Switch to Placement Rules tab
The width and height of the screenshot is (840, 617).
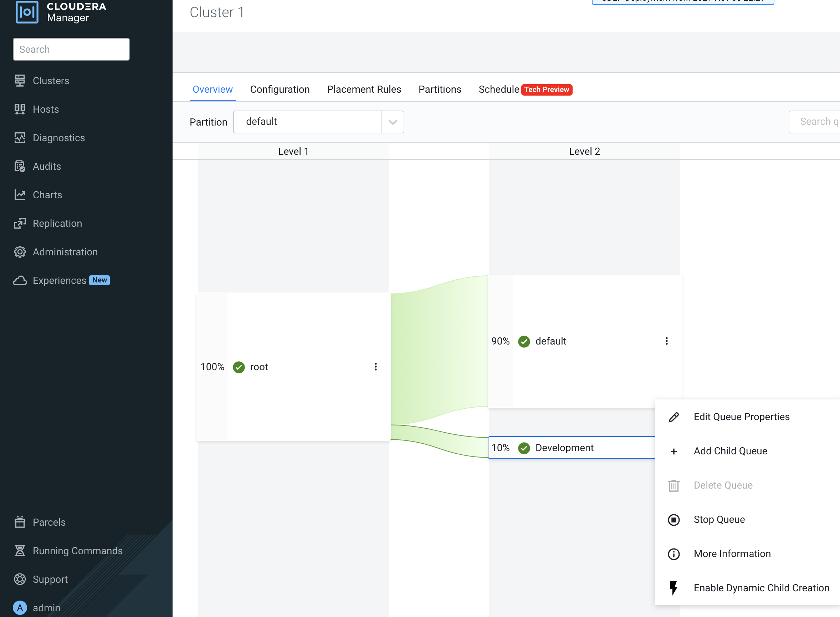(364, 89)
